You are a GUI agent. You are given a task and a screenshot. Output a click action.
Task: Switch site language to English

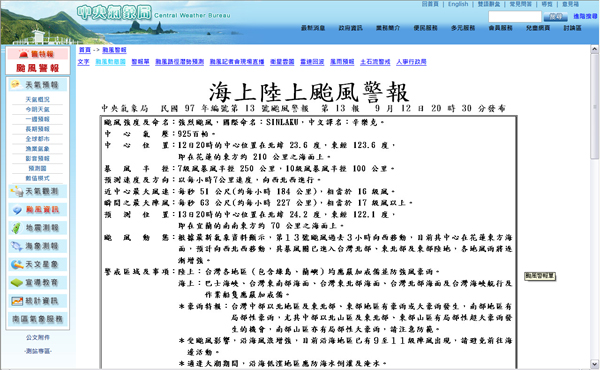458,4
